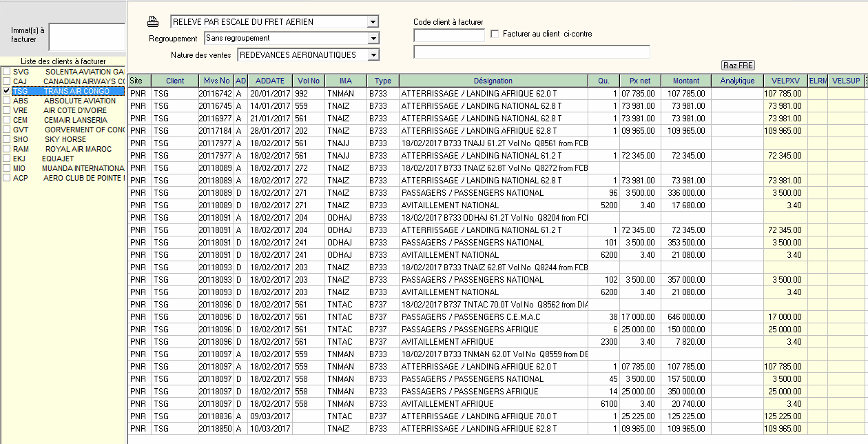The image size is (868, 444).
Task: Click the Immat(s) à facturer input box
Action: [x=87, y=37]
